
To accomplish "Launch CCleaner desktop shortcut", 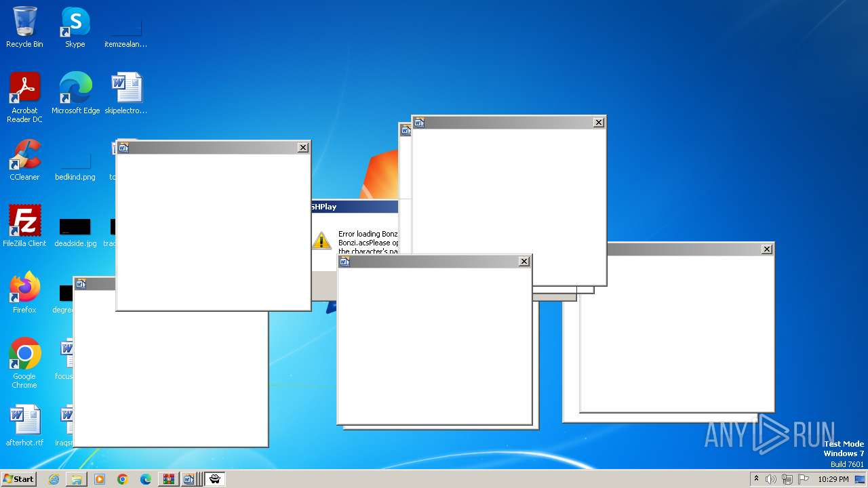I will [x=24, y=160].
